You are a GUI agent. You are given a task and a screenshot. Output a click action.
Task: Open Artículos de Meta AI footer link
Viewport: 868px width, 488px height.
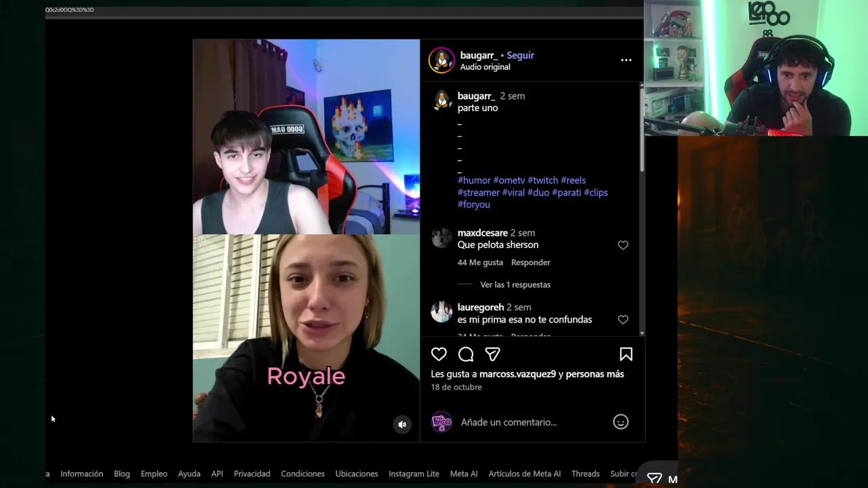point(525,474)
